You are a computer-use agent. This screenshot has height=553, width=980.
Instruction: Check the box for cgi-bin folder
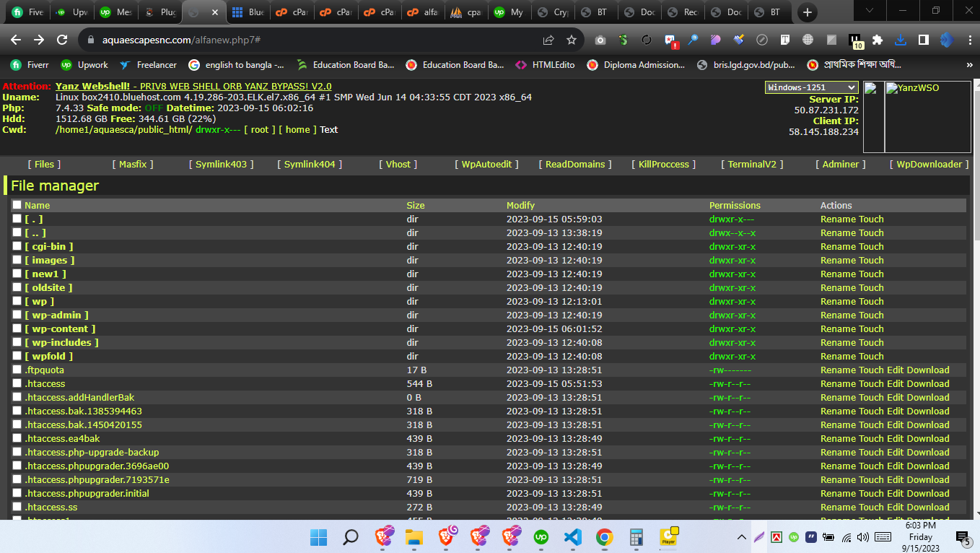(17, 246)
